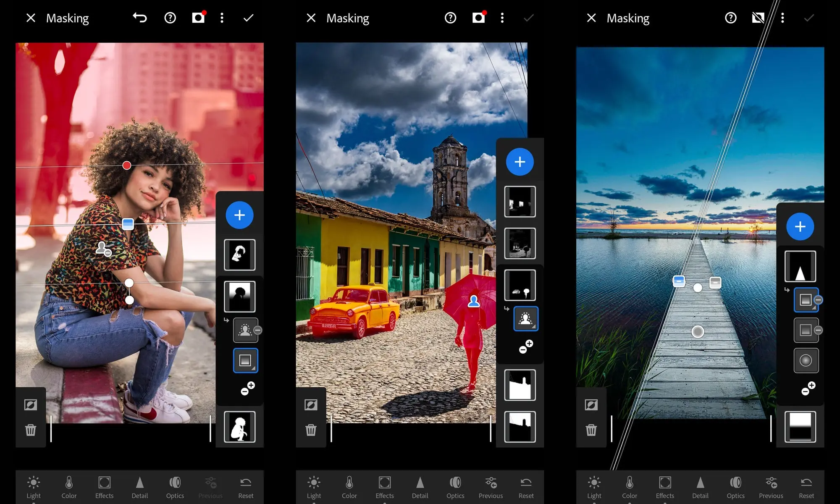Select the bottom silhouette mask thumbnail beside portrait
This screenshot has width=840, height=504.
(239, 427)
